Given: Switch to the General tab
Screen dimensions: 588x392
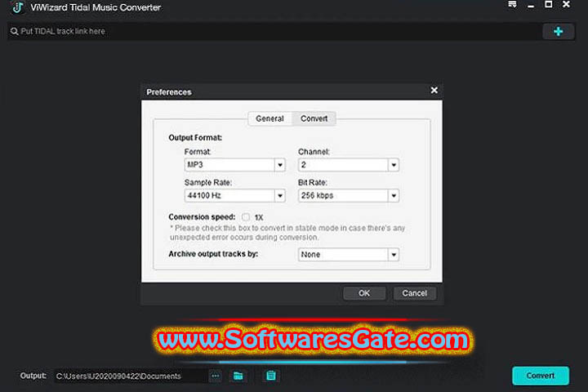Looking at the screenshot, I should (269, 118).
